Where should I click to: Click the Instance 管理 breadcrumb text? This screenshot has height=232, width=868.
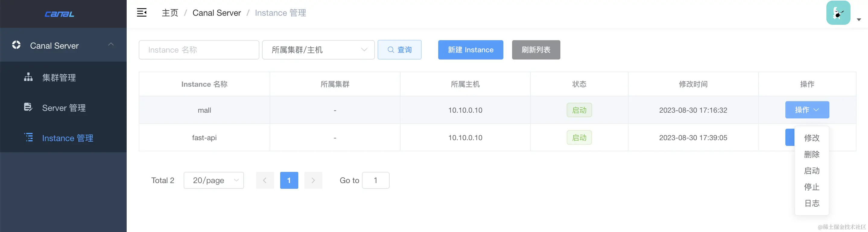280,13
